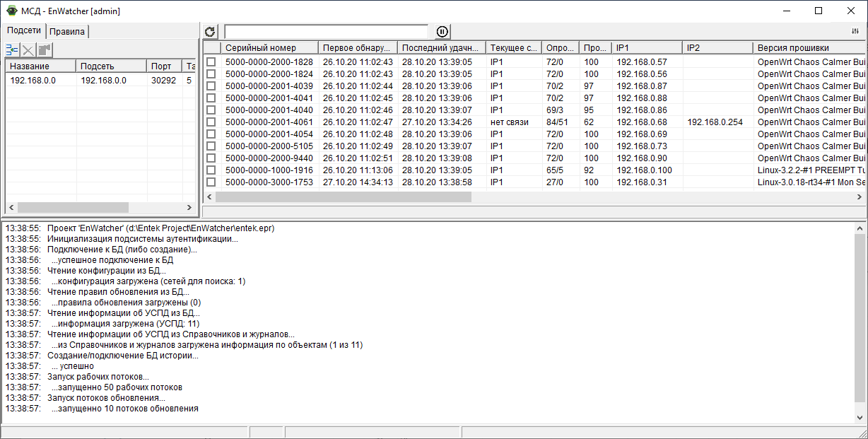The image size is (868, 439).
Task: Click the device search input field
Action: click(x=326, y=32)
